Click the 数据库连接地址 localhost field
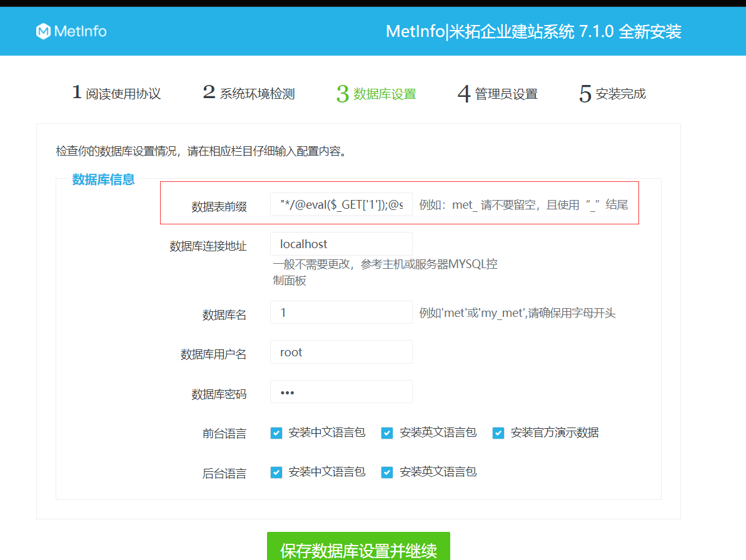Screen dimensions: 746x560 pos(341,244)
